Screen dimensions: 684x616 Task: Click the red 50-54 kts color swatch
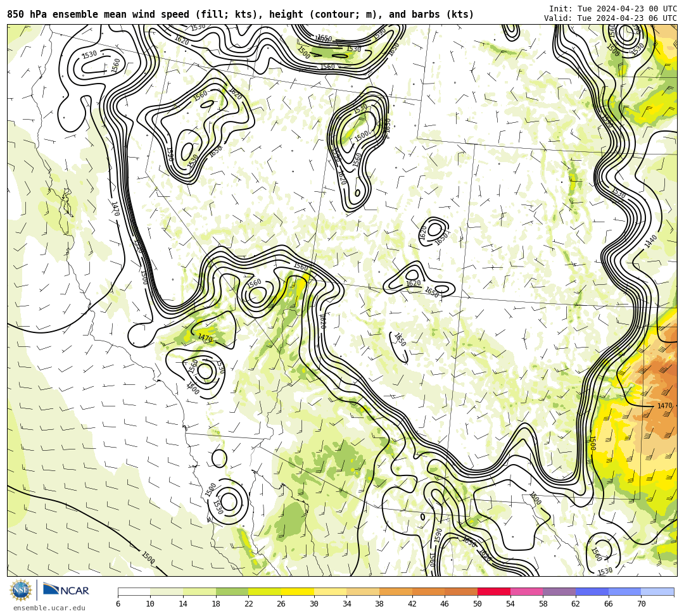pos(494,591)
